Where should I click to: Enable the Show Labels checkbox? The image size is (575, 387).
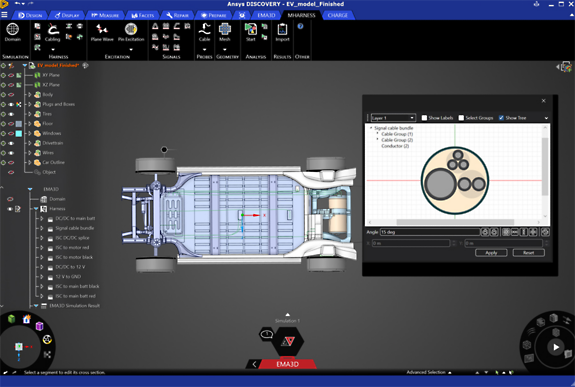(x=424, y=118)
